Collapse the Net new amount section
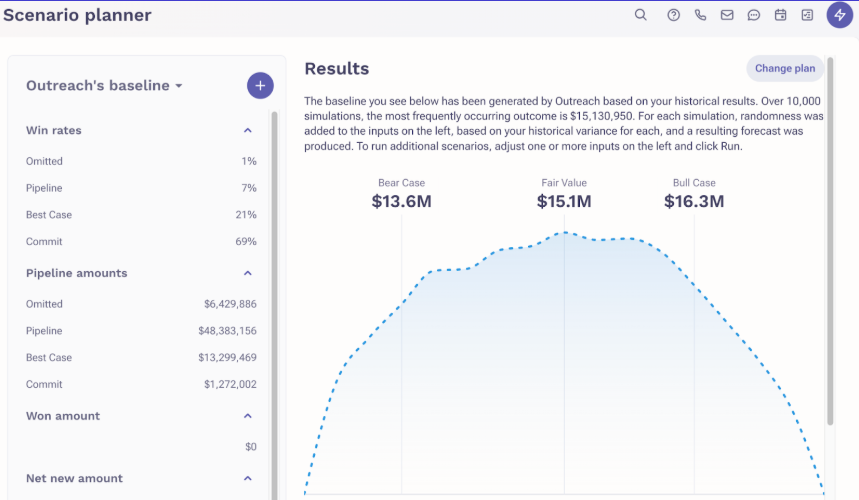 pos(248,479)
